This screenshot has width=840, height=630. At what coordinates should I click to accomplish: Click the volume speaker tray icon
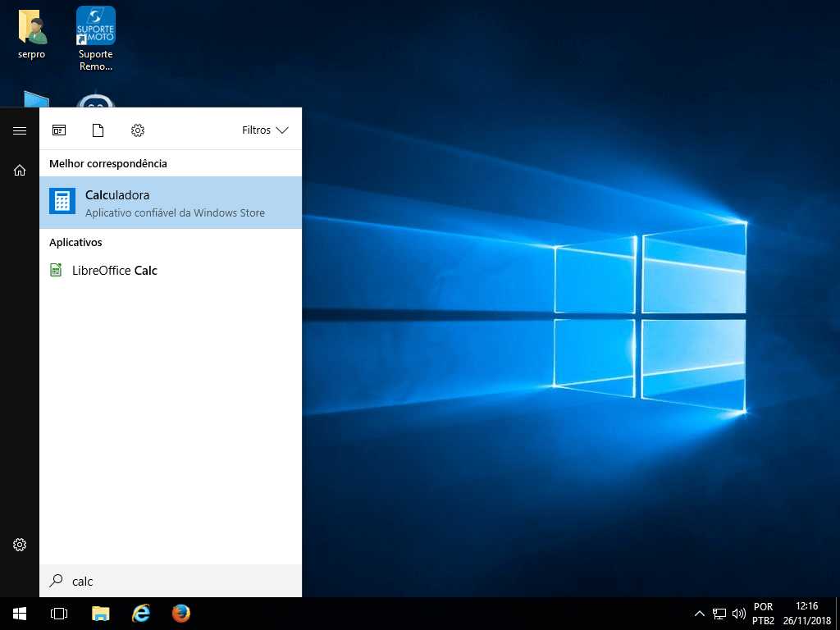point(738,614)
